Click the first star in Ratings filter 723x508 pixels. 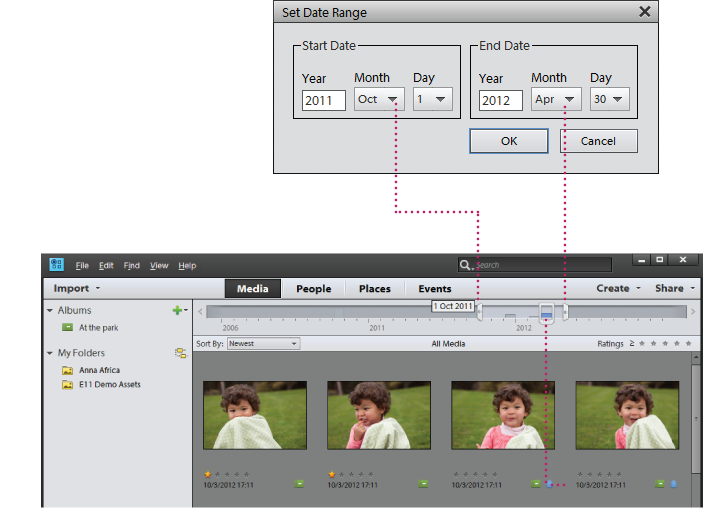644,344
